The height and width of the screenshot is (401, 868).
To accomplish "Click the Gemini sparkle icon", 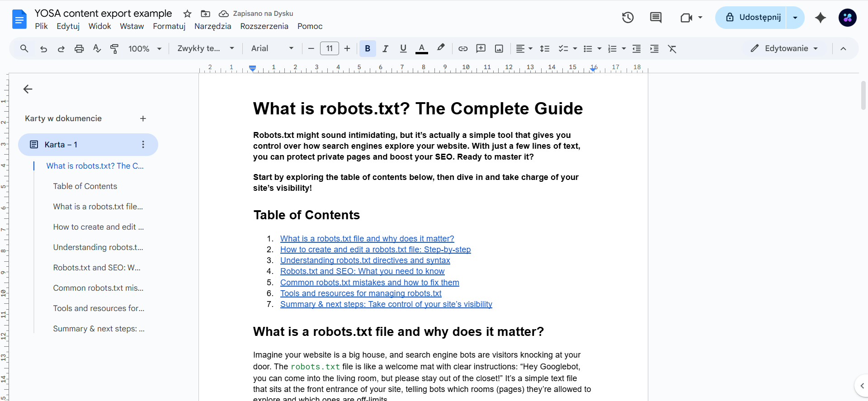I will point(820,18).
